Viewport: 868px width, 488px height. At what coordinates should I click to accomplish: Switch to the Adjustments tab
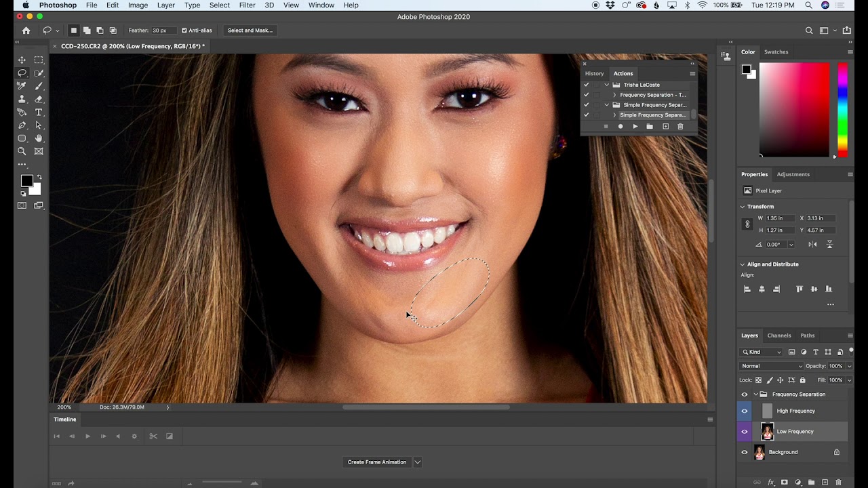(x=793, y=174)
